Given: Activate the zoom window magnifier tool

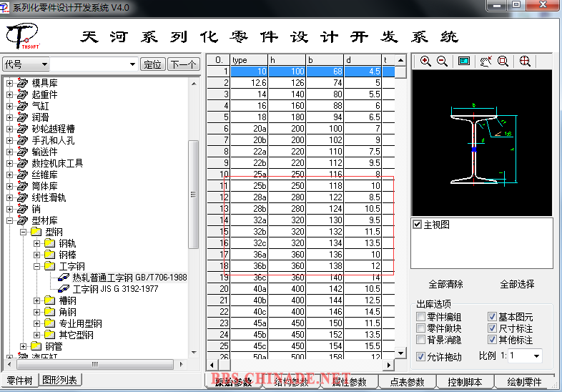Looking at the screenshot, I should (x=503, y=62).
